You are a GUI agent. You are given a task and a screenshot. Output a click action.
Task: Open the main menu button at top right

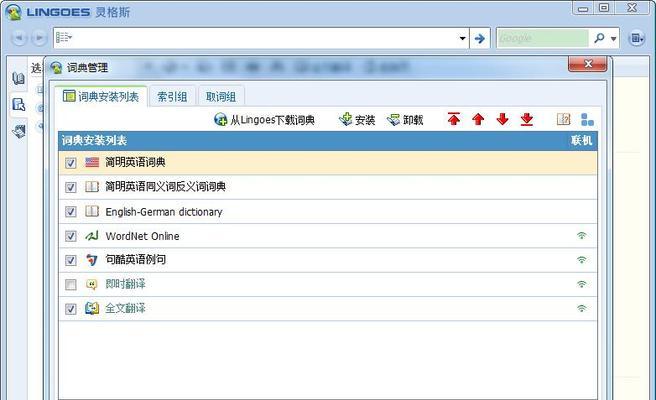click(636, 38)
